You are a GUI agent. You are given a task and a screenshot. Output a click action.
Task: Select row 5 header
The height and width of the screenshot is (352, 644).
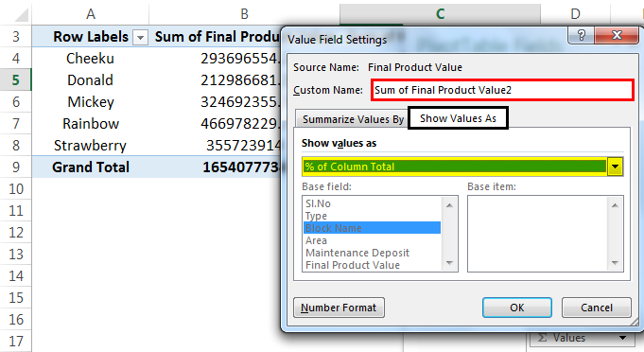point(16,79)
